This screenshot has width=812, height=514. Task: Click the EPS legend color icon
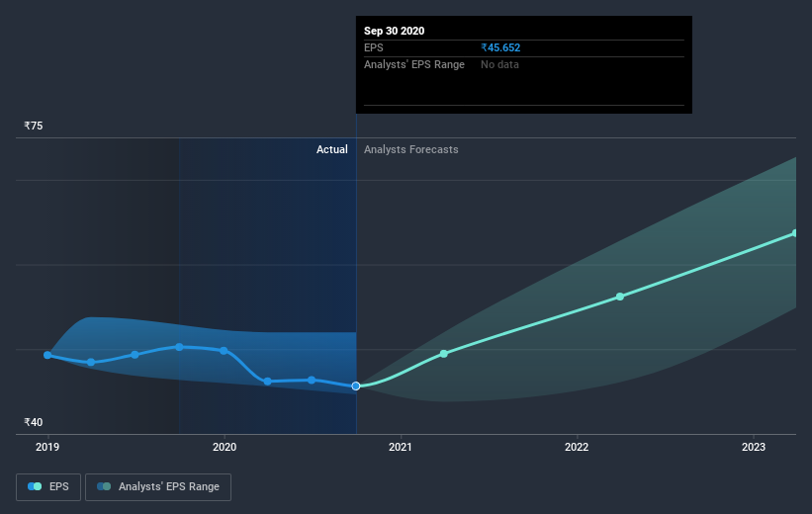[x=35, y=486]
